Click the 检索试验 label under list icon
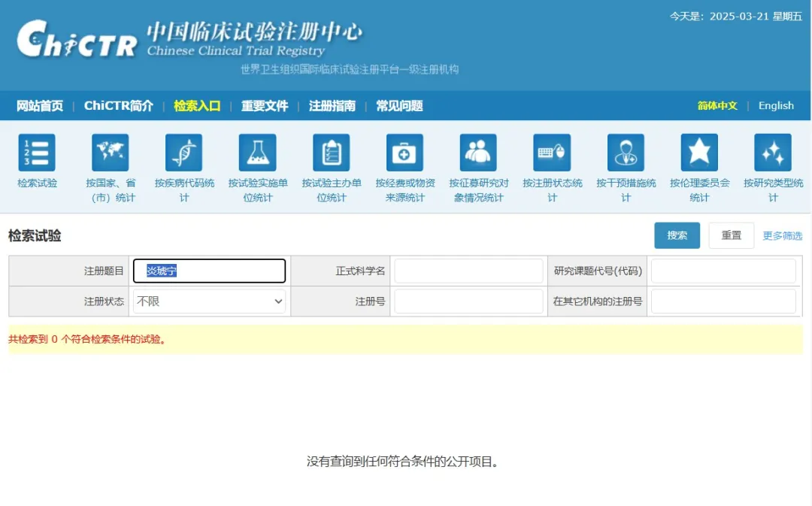 (37, 183)
